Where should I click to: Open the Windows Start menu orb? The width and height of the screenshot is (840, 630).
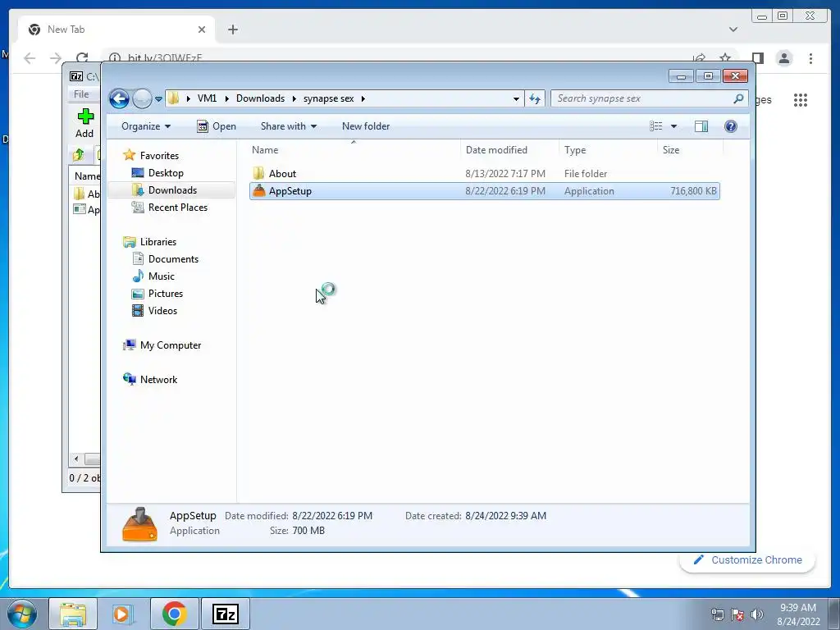[22, 614]
